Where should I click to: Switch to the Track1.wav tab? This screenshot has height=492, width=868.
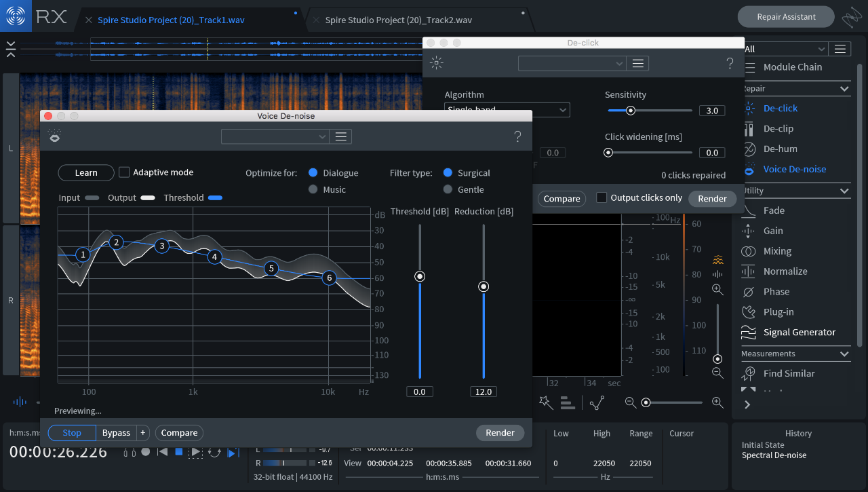pyautogui.click(x=171, y=20)
